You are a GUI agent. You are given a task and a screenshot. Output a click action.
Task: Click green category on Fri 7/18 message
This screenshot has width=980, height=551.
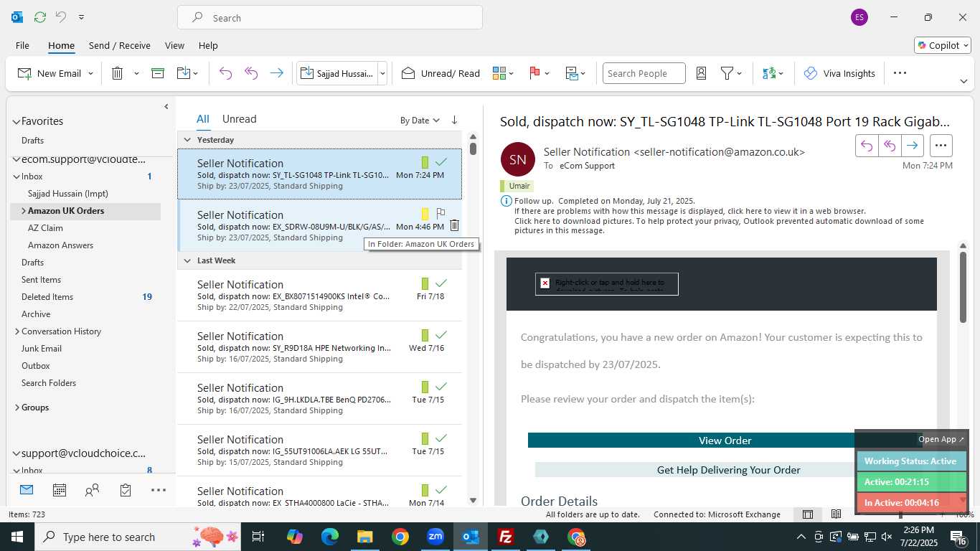click(425, 283)
